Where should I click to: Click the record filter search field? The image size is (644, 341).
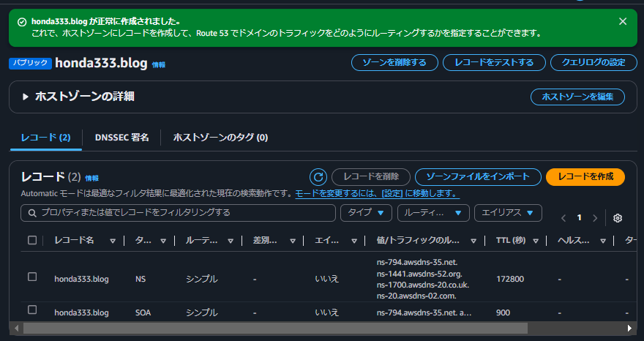tap(178, 213)
